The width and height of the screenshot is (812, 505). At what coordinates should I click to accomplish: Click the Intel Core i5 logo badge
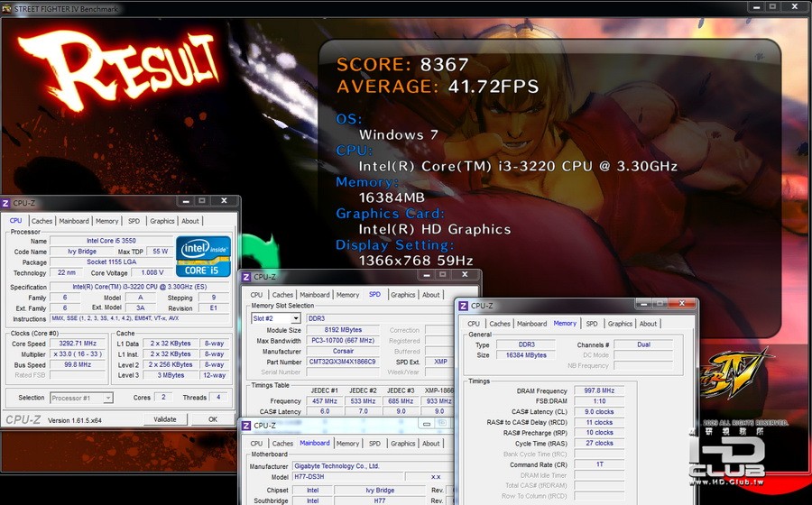click(203, 256)
